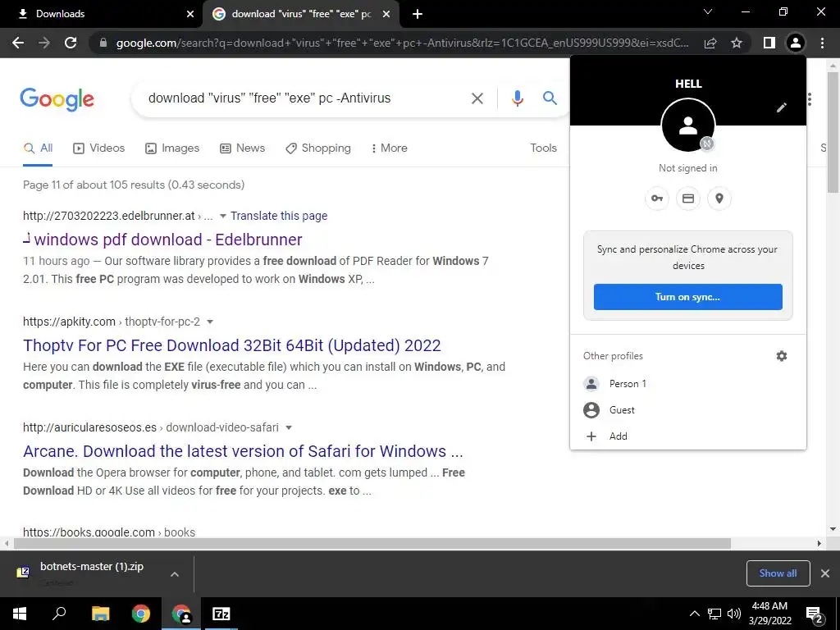Bookmark this tab with the star icon

coord(737,43)
